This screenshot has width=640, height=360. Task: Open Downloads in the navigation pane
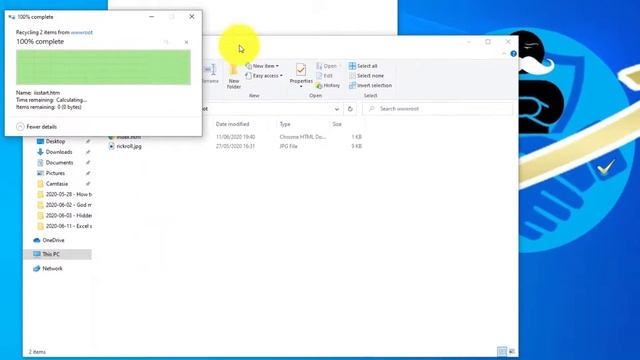point(59,152)
